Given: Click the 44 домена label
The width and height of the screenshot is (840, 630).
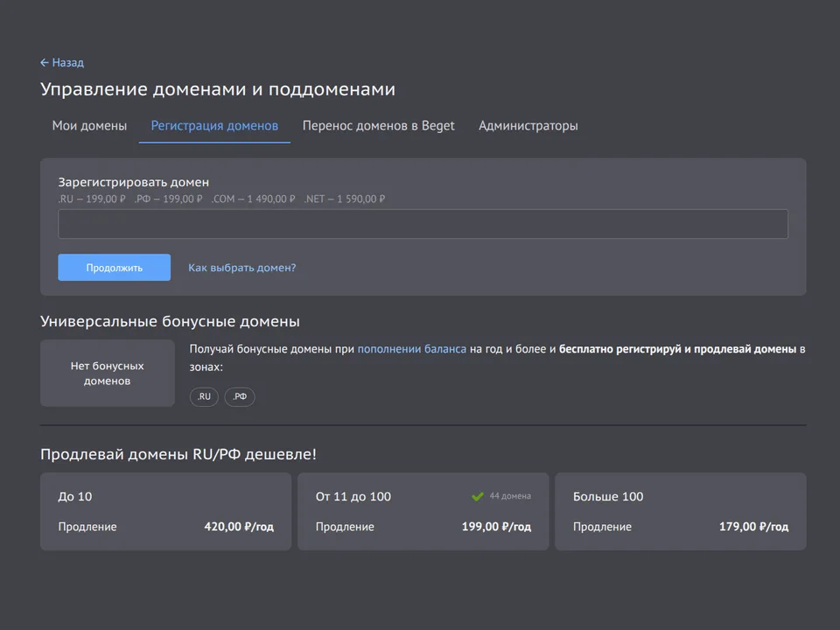Looking at the screenshot, I should (510, 496).
